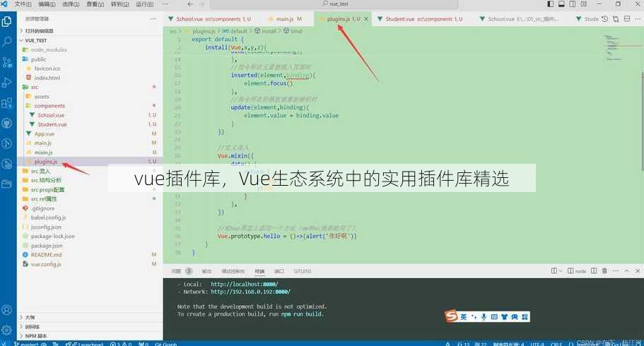Screen dimensions: 644x346
Task: Collapse the VUE_TEST folder section
Action: (x=90, y=40)
